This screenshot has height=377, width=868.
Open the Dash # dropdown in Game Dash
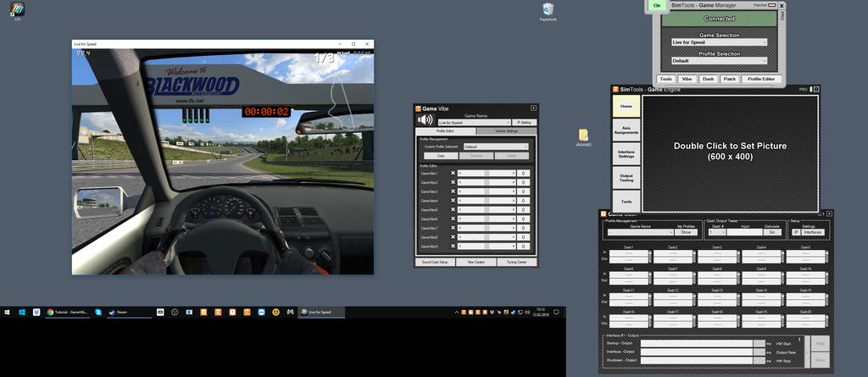pyautogui.click(x=717, y=232)
